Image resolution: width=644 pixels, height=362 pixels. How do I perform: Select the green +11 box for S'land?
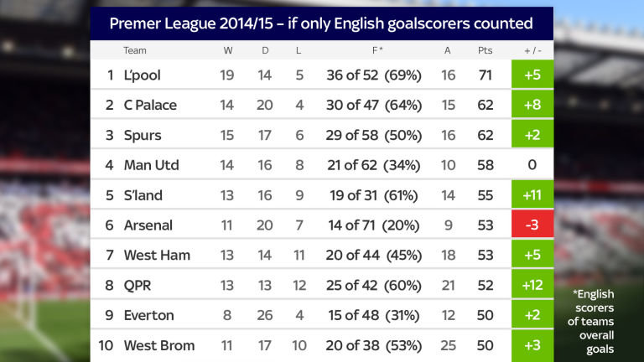point(532,195)
